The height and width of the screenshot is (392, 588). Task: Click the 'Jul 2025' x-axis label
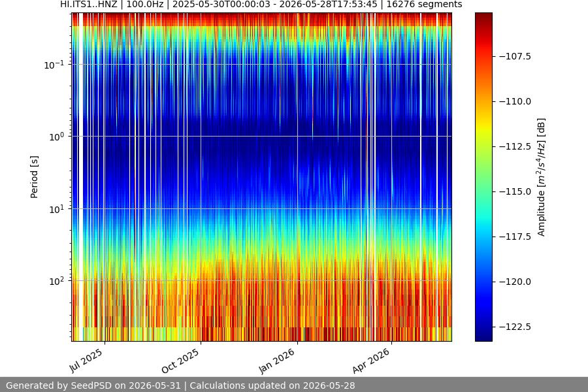click(x=86, y=361)
